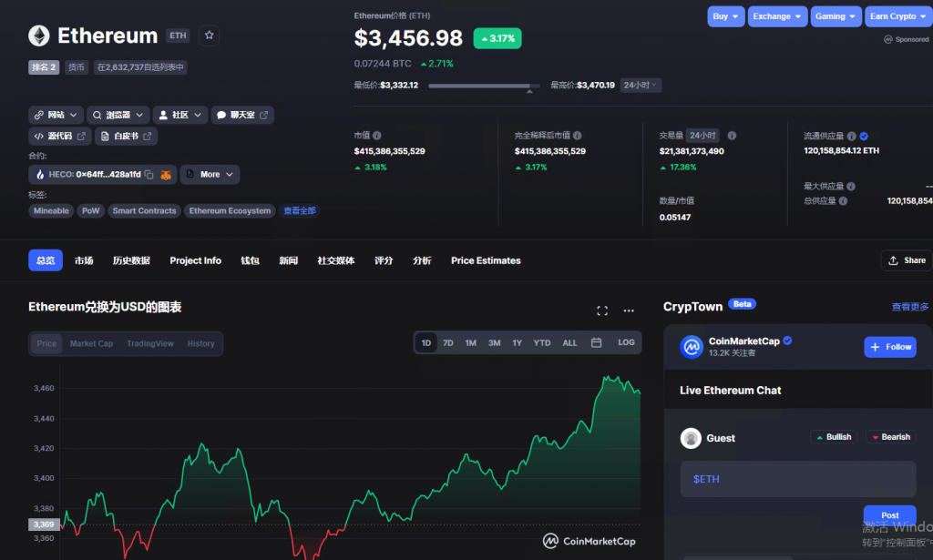This screenshot has width=933, height=560.
Task: Open the Gaming dropdown menu
Action: click(x=836, y=16)
